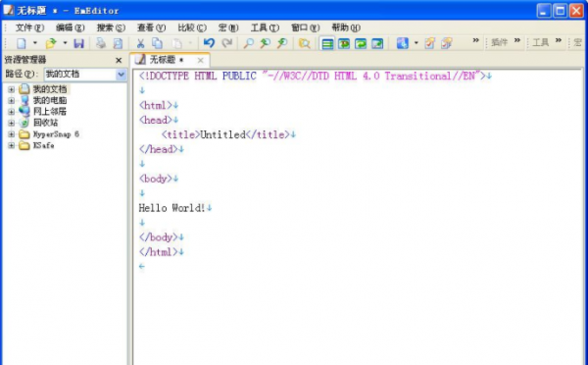Close the 无标题 tab with its X
Viewport: 588px width, 365px height.
pos(201,61)
